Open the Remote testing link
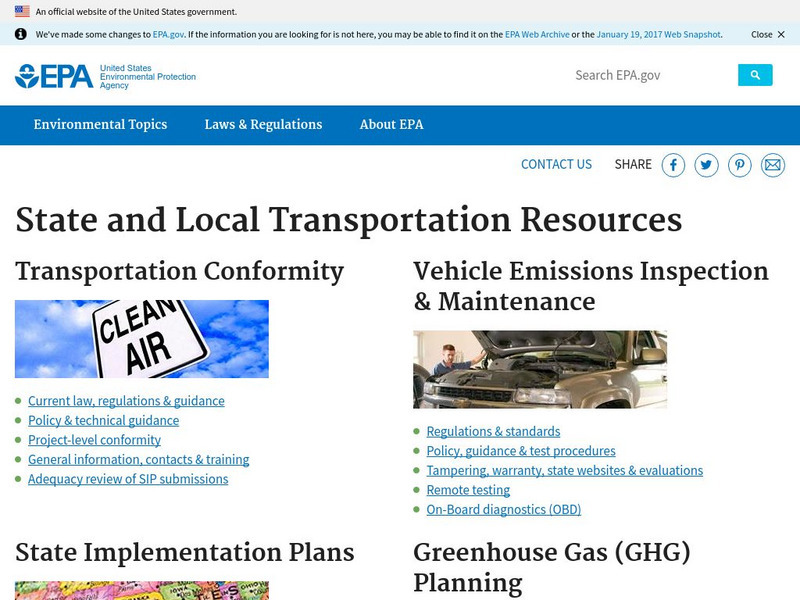This screenshot has height=600, width=800. 467,490
